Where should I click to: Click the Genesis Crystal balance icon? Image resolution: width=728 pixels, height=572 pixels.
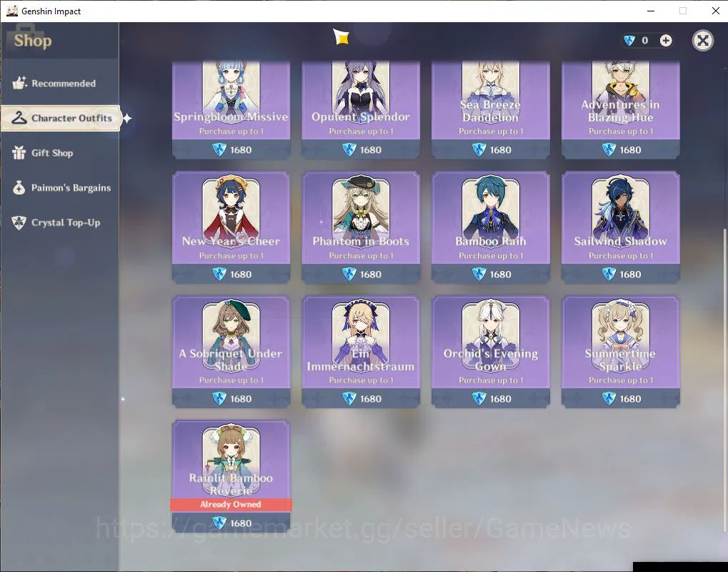pyautogui.click(x=629, y=41)
